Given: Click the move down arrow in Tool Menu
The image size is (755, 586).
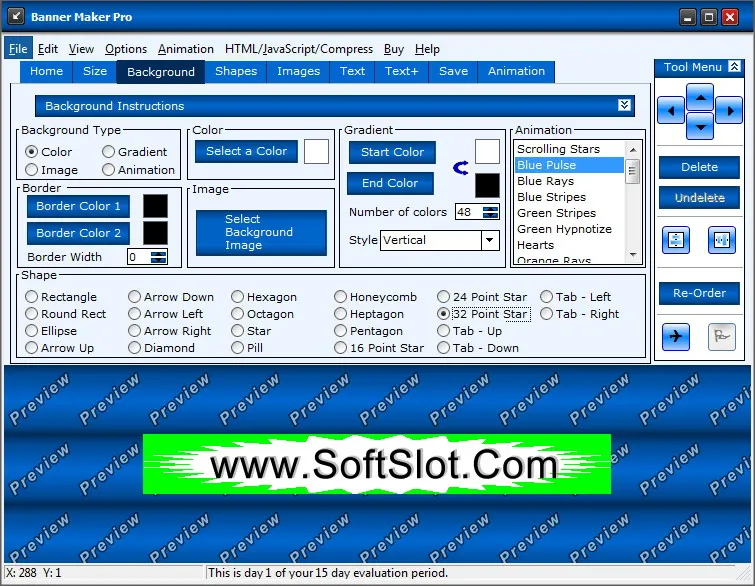Looking at the screenshot, I should [700, 126].
